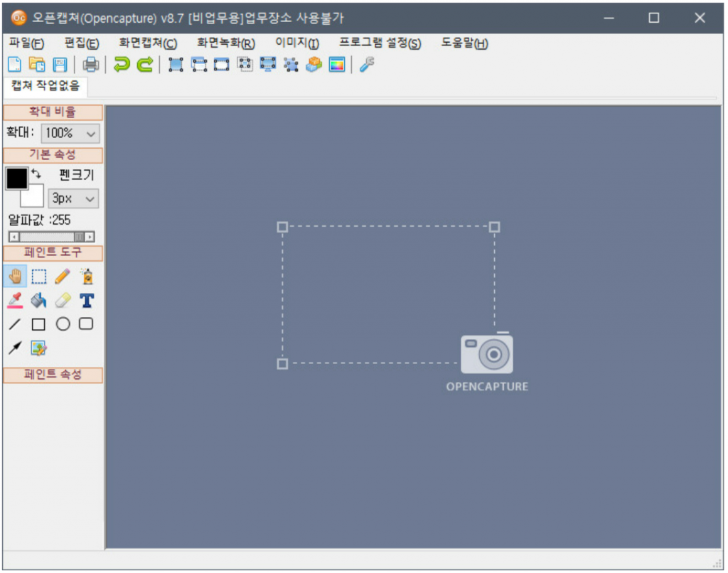Select the Line drawing tool

pos(15,324)
